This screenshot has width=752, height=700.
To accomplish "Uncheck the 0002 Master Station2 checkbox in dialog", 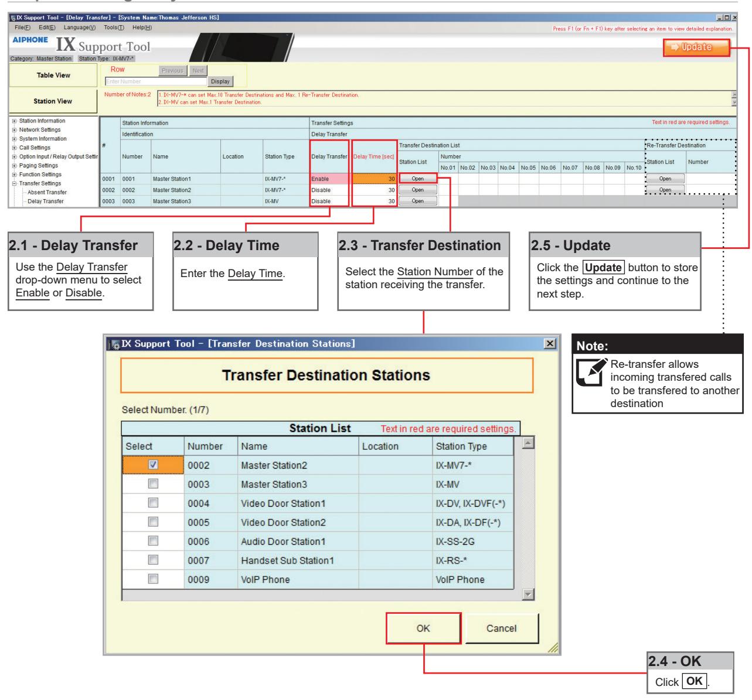I will click(153, 465).
